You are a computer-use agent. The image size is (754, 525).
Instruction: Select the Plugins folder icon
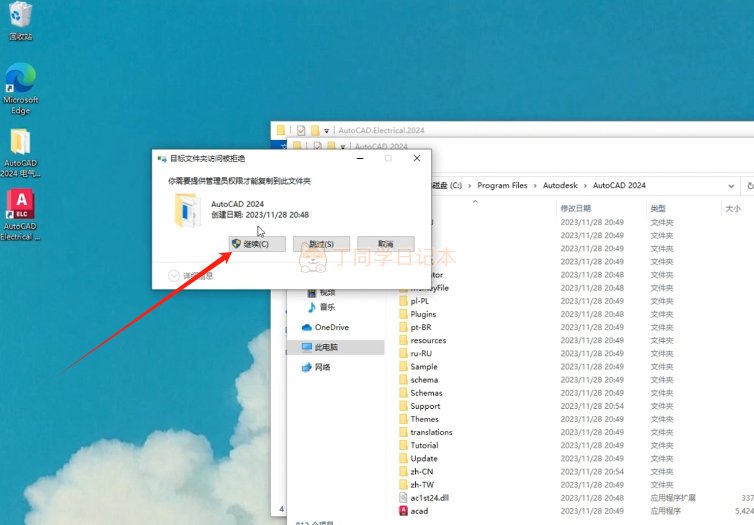click(x=403, y=314)
